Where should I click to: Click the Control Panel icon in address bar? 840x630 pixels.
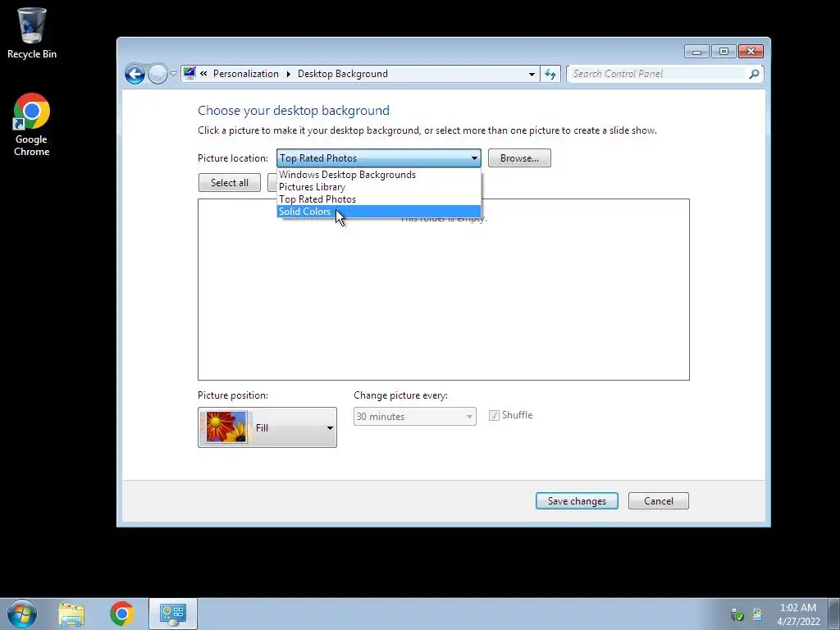point(189,73)
